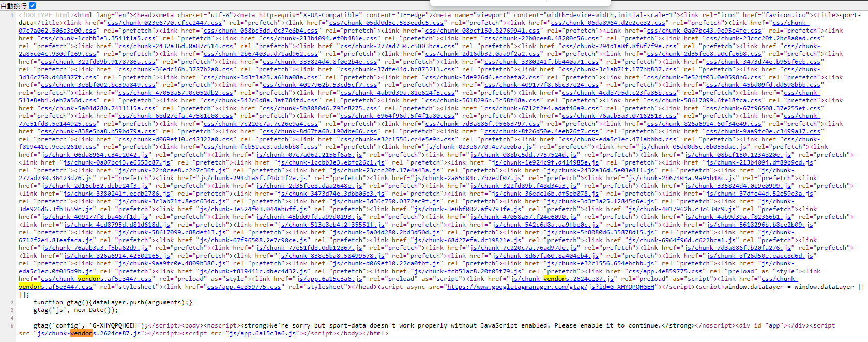Follow css/chunk-eda5c1ec.471abbbd.css link

(x=619, y=139)
